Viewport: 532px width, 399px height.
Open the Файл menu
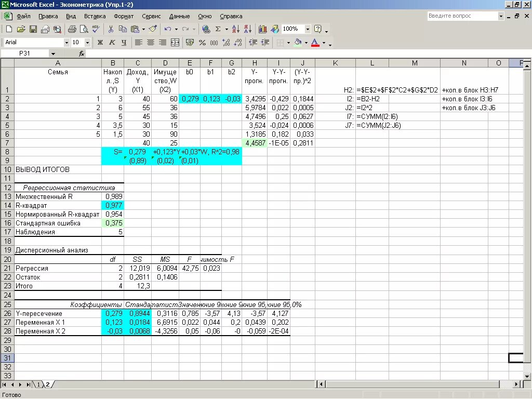[23, 16]
